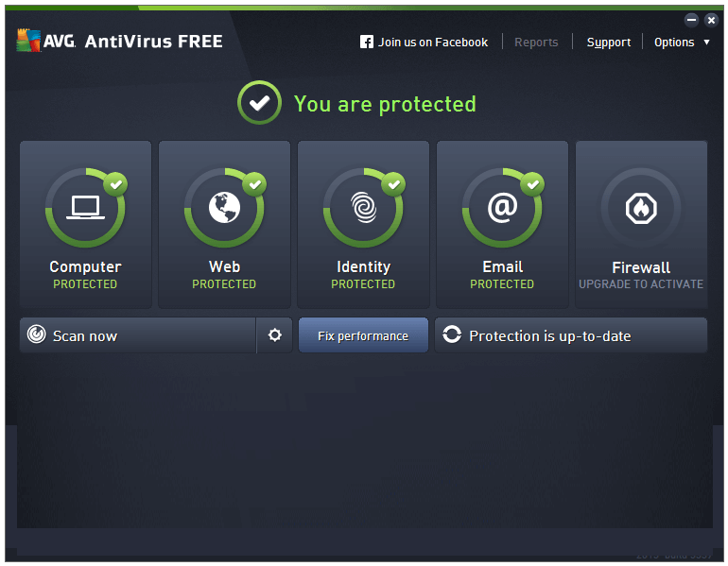Image resolution: width=728 pixels, height=566 pixels.
Task: Open the Reports menu
Action: point(536,43)
